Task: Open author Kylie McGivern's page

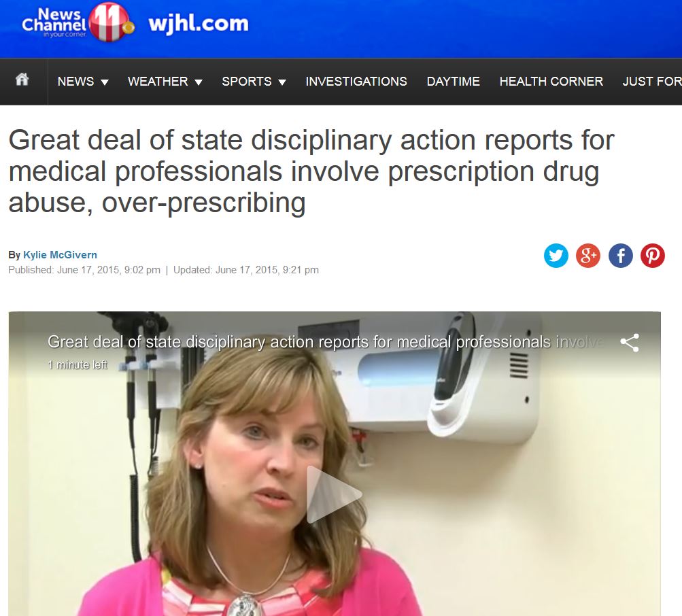Action: [x=60, y=254]
